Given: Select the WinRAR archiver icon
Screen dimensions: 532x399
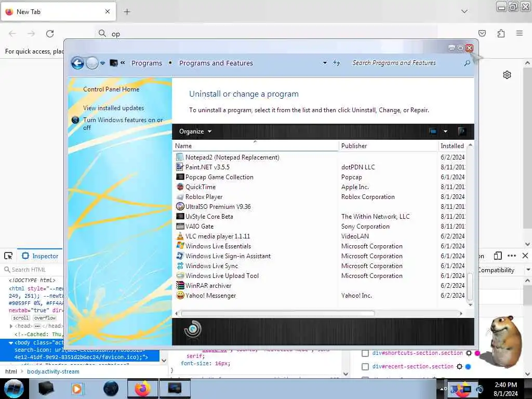Looking at the screenshot, I should [180, 285].
